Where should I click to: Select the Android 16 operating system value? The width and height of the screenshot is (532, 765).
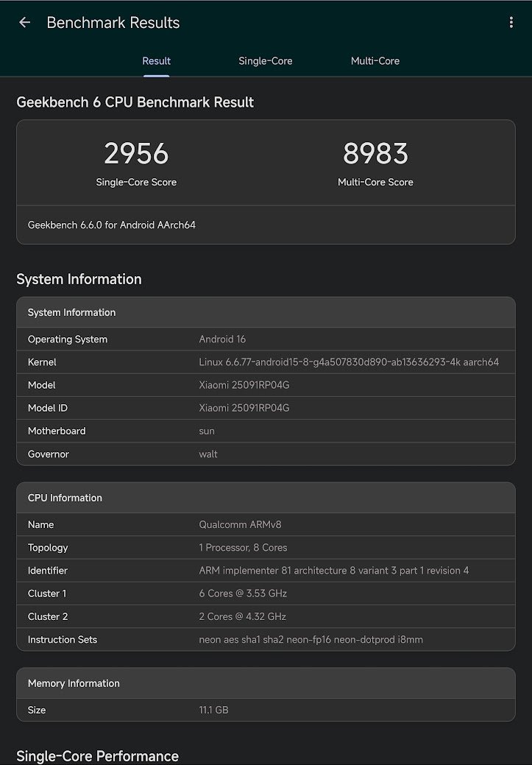coord(222,339)
